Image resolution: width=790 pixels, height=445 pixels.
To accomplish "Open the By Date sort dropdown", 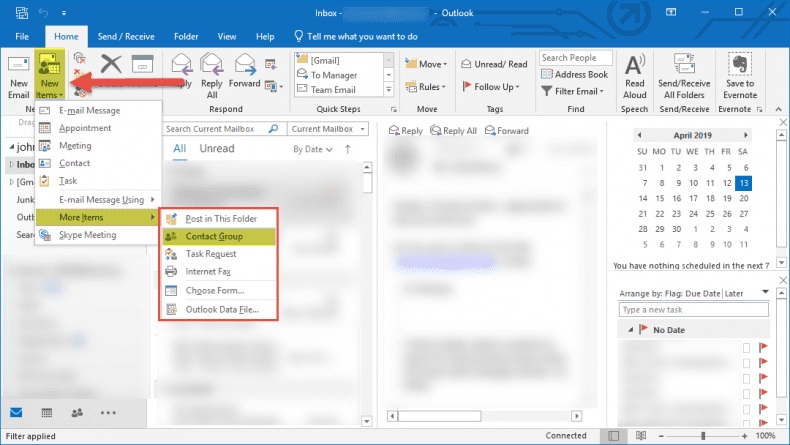I will point(314,149).
